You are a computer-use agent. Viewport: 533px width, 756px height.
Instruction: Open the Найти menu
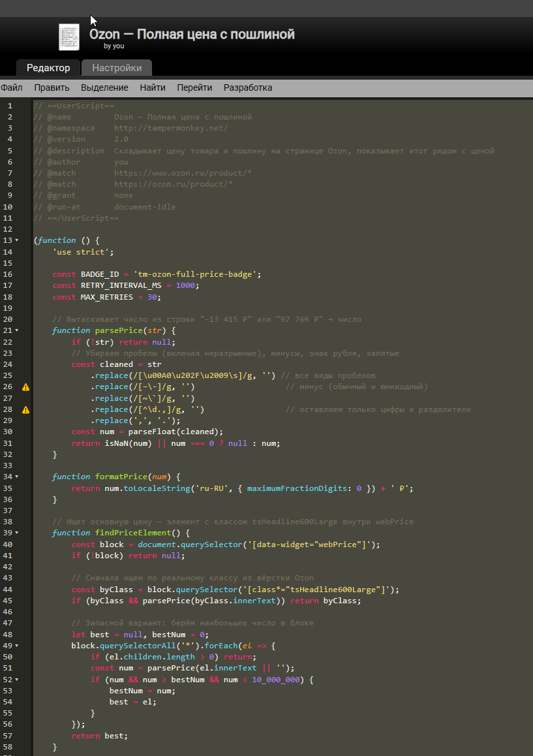[153, 87]
